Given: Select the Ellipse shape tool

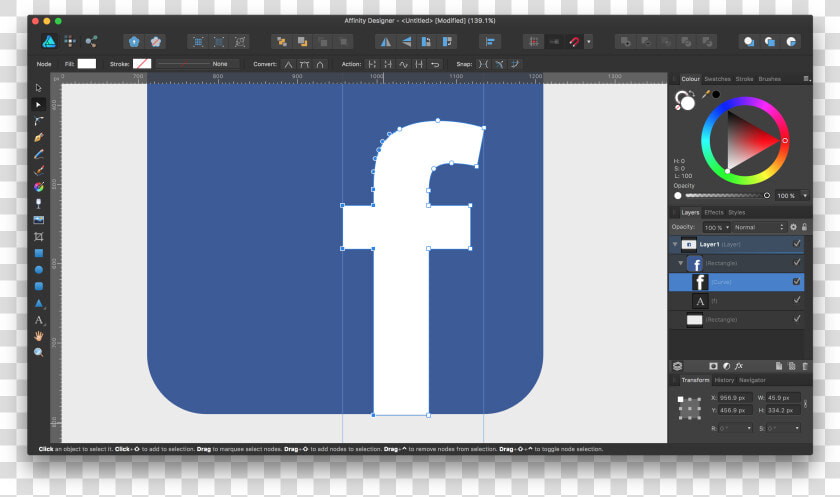Looking at the screenshot, I should [39, 270].
